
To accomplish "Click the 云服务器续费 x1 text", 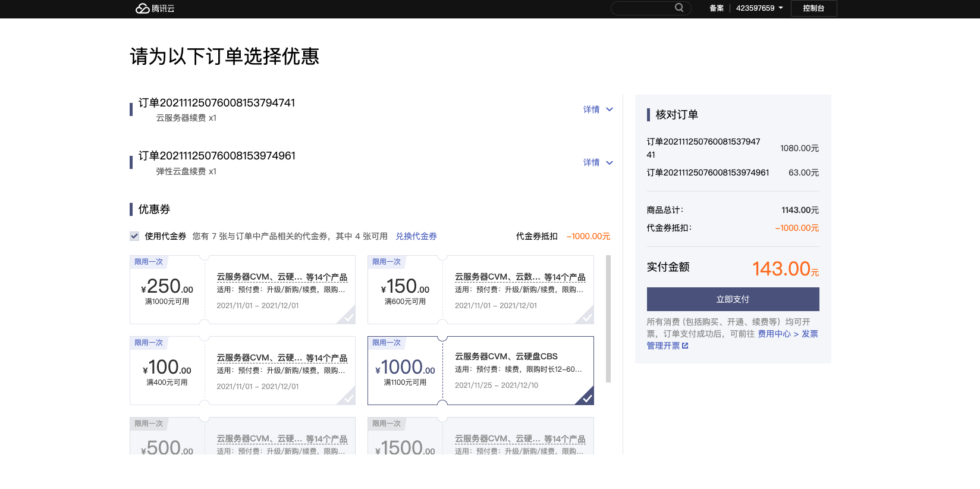I will 186,118.
